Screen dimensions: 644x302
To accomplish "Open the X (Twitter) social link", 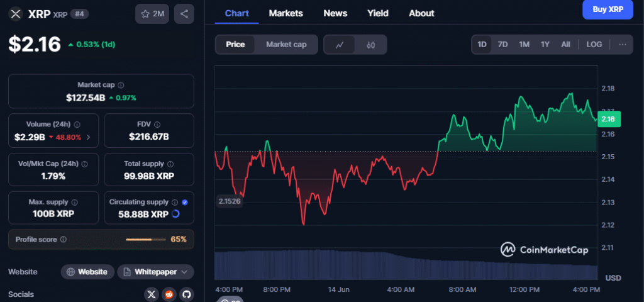I will 152,294.
